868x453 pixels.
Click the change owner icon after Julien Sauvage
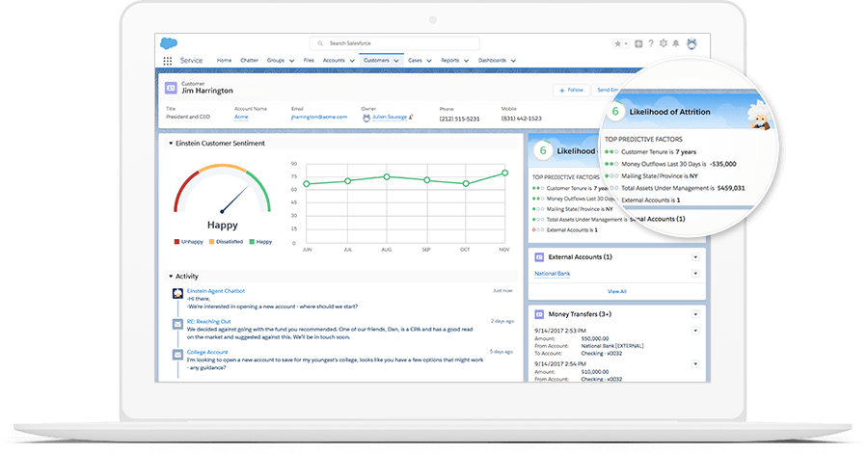point(411,117)
